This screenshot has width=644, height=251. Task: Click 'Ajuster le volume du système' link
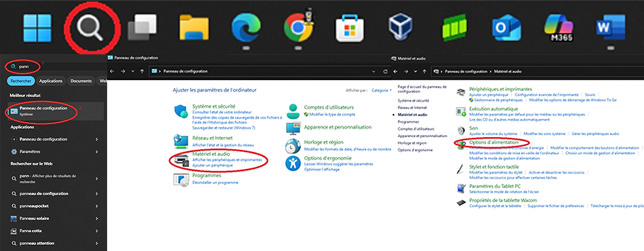pos(493,134)
